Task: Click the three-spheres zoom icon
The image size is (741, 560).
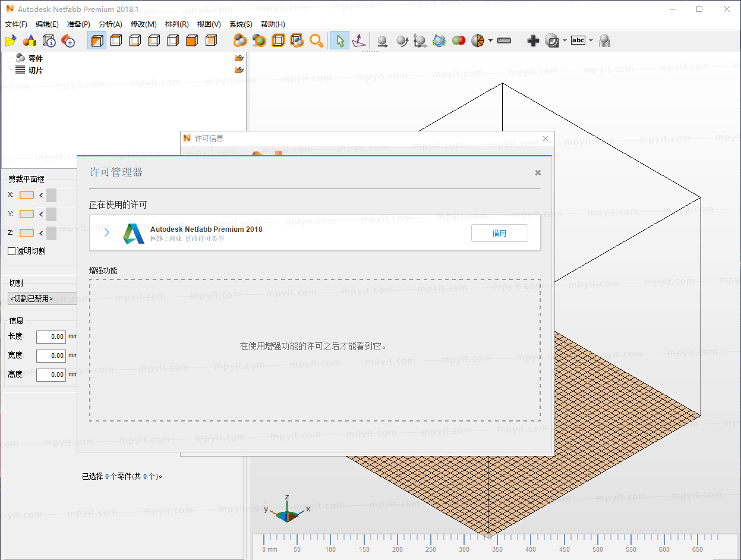Action: [240, 40]
